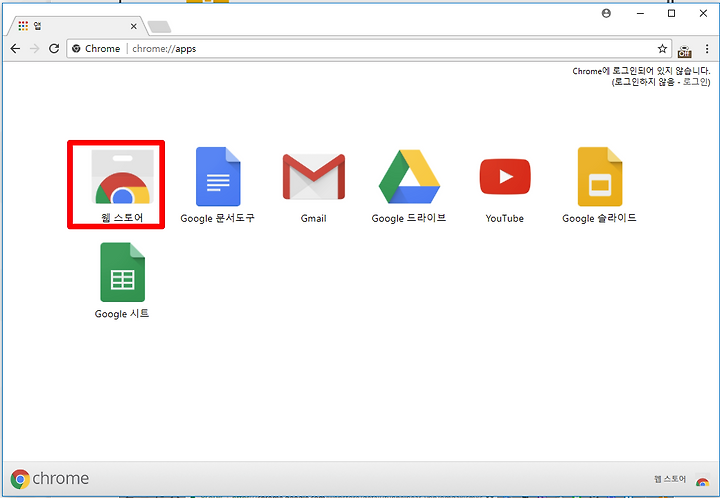Open the Gmail app icon

(314, 177)
